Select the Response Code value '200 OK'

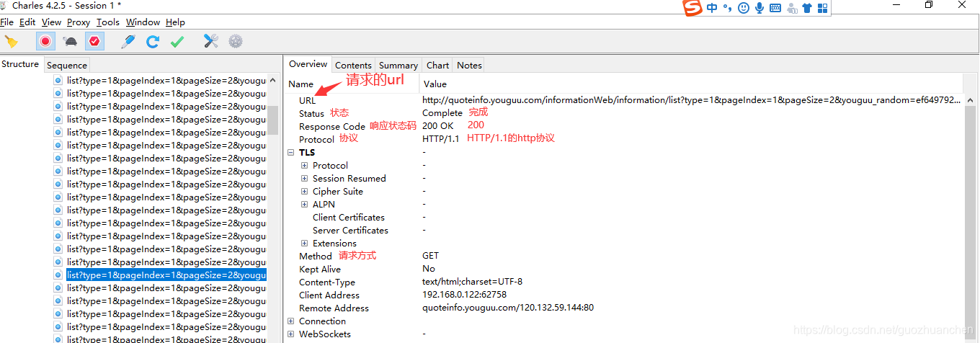(438, 126)
